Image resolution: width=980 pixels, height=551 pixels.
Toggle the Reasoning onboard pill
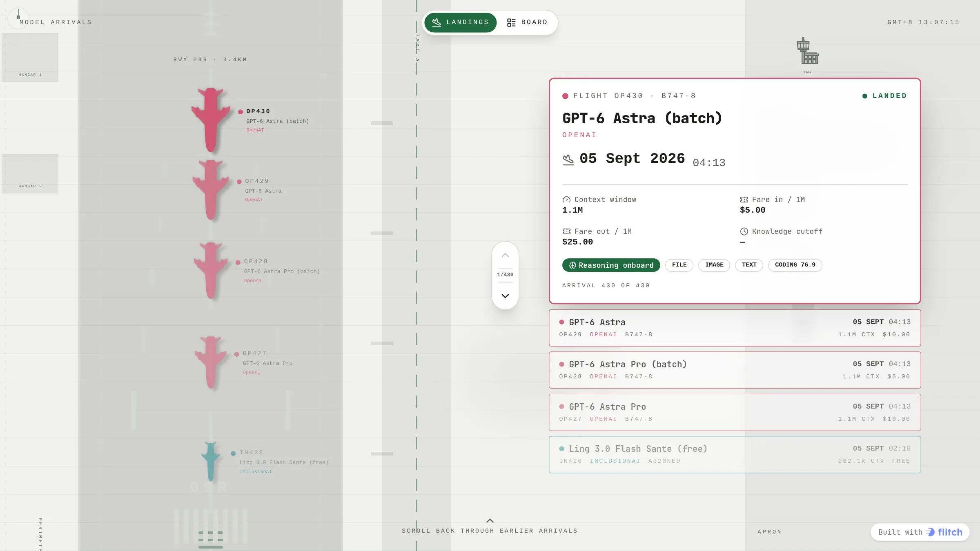click(x=611, y=265)
